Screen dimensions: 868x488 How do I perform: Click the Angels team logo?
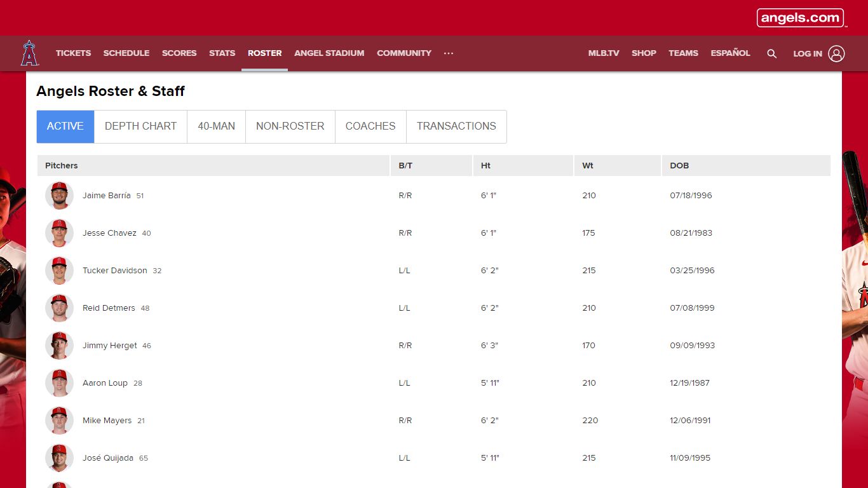(x=29, y=53)
